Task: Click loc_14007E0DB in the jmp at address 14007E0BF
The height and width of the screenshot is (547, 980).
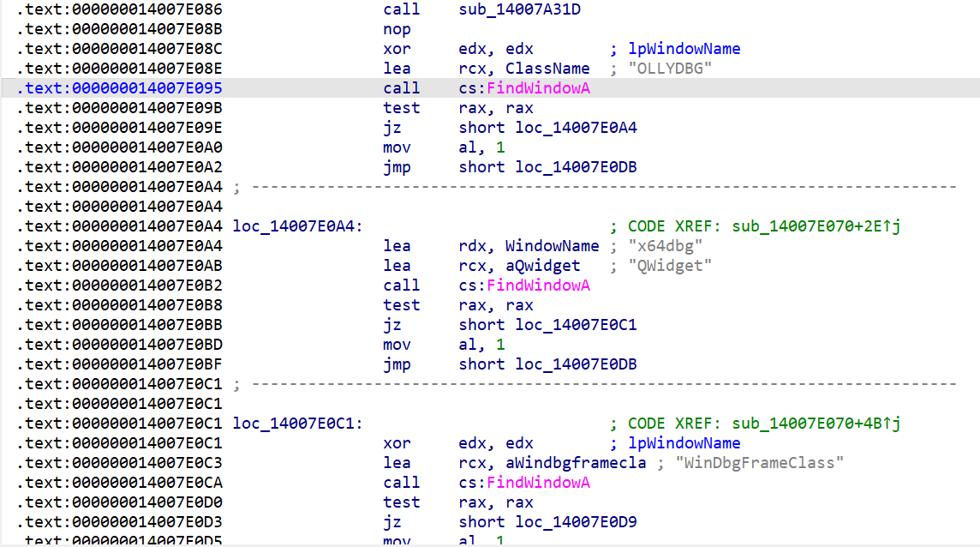Action: 576,364
